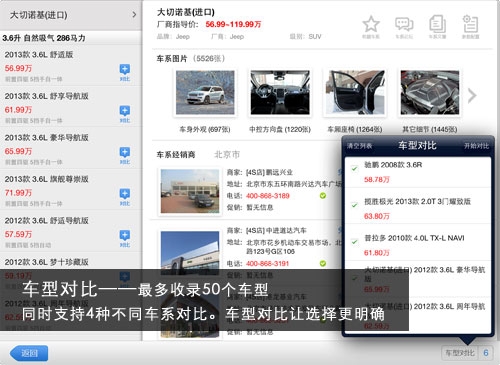Open the series articles document icon
The height and width of the screenshot is (365, 500).
coord(437,24)
